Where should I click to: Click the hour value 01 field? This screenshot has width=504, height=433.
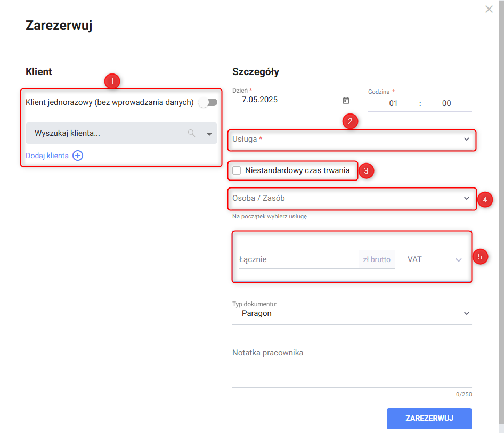pos(393,103)
